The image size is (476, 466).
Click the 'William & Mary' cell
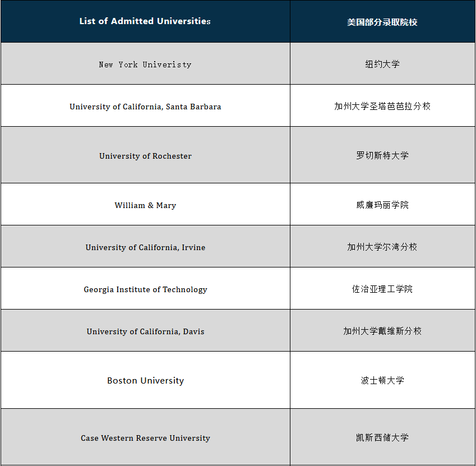(x=145, y=205)
